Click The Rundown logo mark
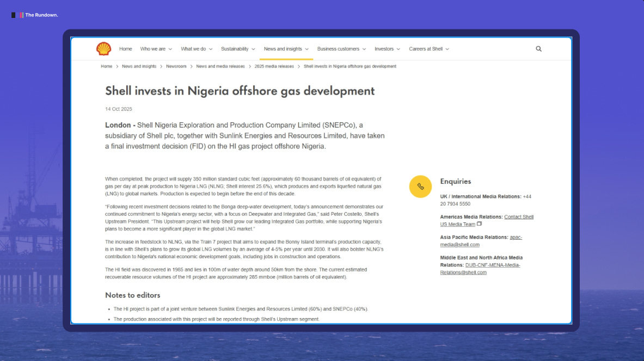The height and width of the screenshot is (361, 644). coord(17,15)
